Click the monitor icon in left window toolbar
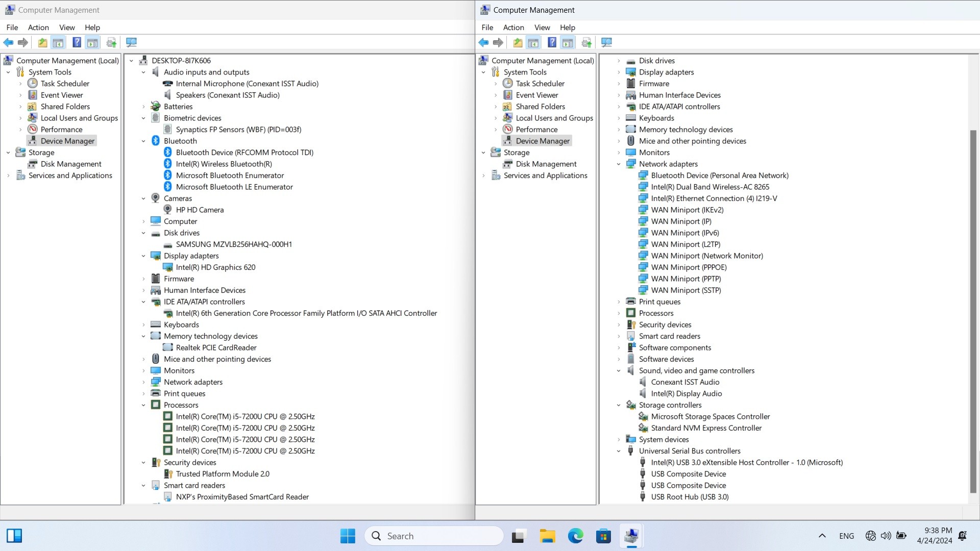 pos(131,42)
